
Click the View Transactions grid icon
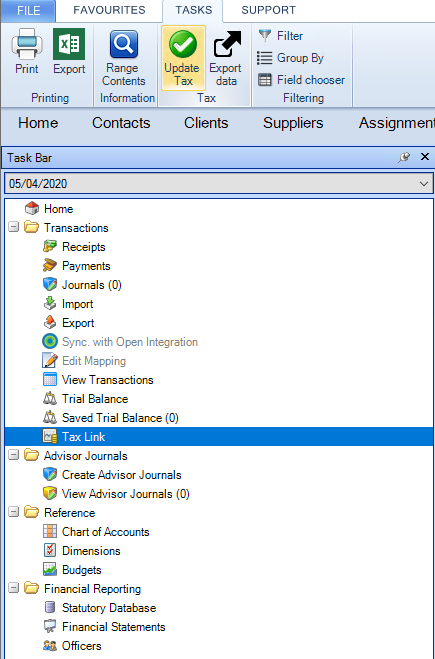(50, 380)
